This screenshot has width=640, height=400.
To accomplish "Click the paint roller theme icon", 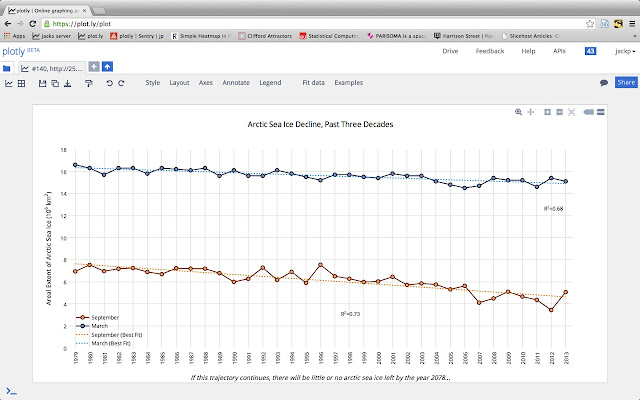I will 89,83.
